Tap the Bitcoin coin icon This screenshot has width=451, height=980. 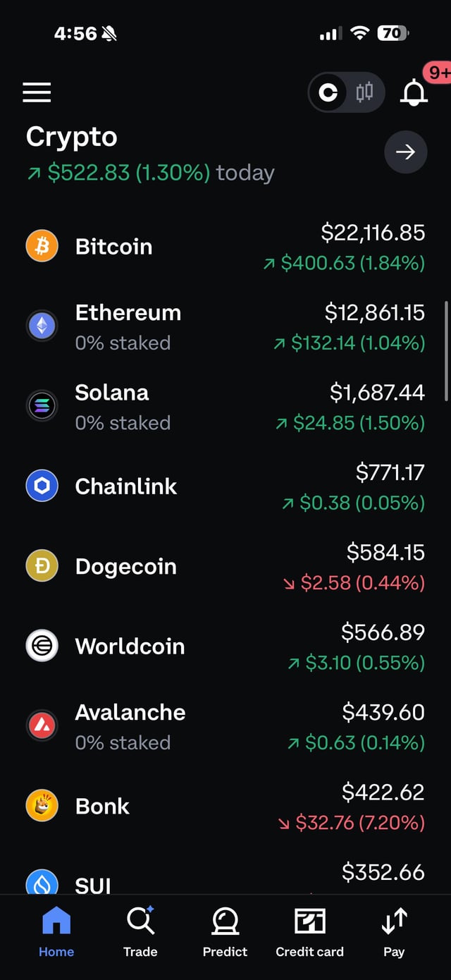(42, 247)
